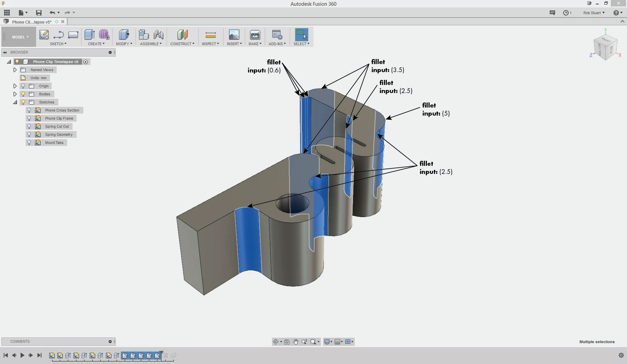This screenshot has width=627, height=364.
Task: Jump to the timeline end
Action: coord(39,355)
